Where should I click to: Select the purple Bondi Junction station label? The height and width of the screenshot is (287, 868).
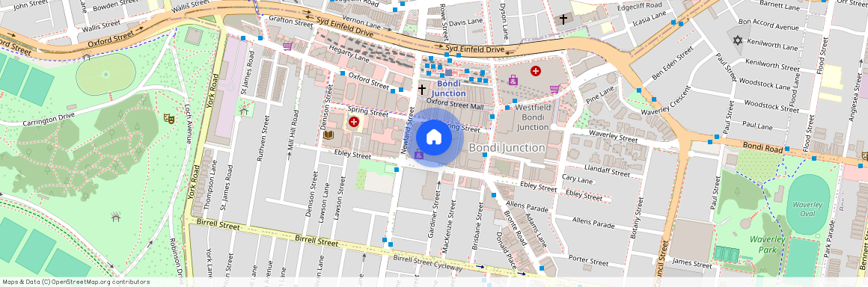point(449,88)
